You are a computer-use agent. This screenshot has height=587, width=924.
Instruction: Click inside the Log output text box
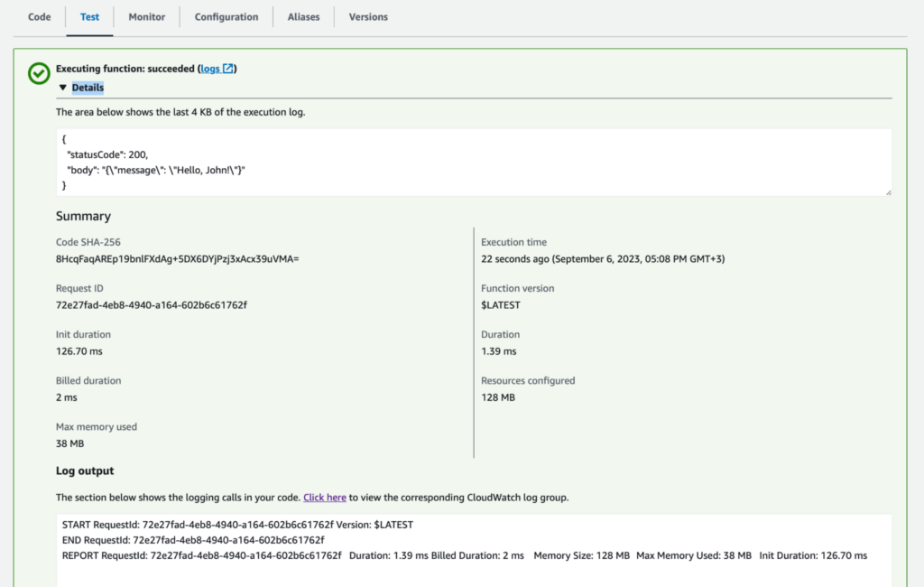[474, 550]
